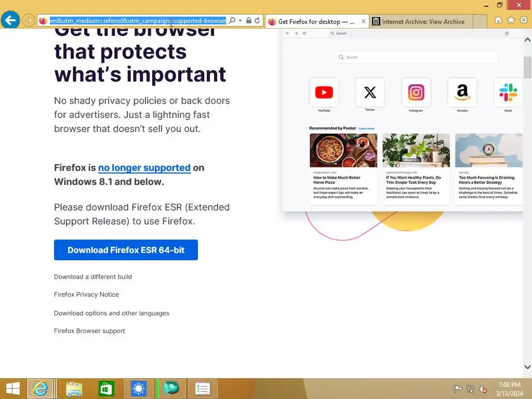Open the Action Center flag tray icon
The height and width of the screenshot is (399, 532).
pos(458,389)
